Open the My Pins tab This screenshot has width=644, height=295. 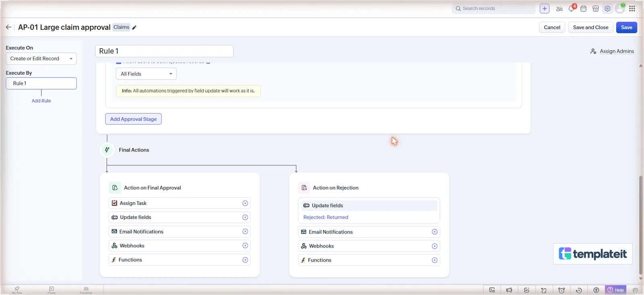click(17, 290)
